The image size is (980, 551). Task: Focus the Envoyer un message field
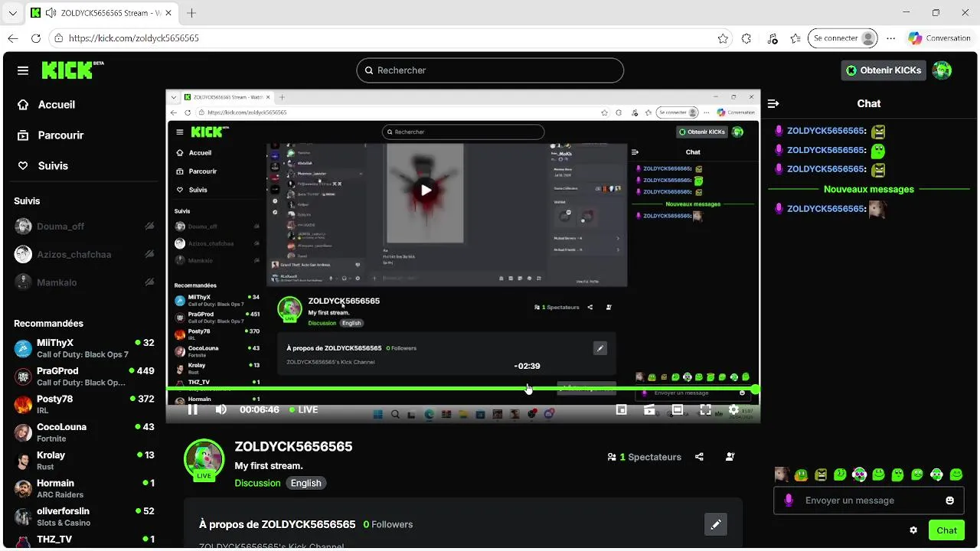coord(869,500)
